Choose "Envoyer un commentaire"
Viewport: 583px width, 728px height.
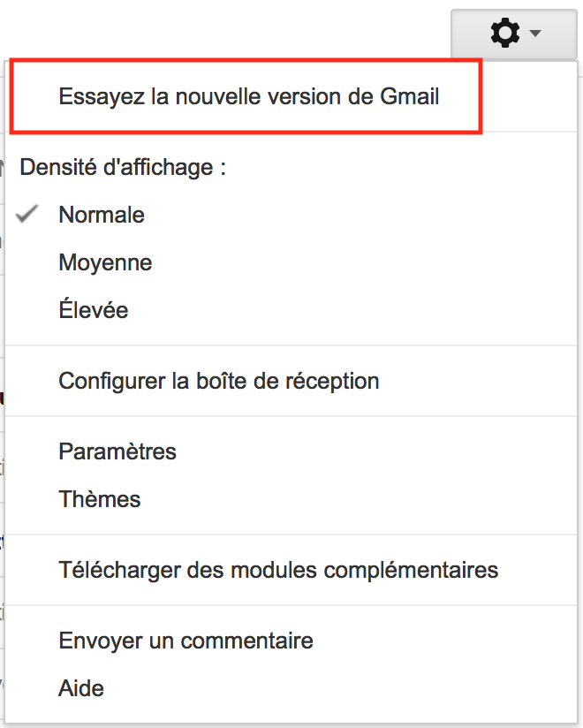[x=185, y=640]
